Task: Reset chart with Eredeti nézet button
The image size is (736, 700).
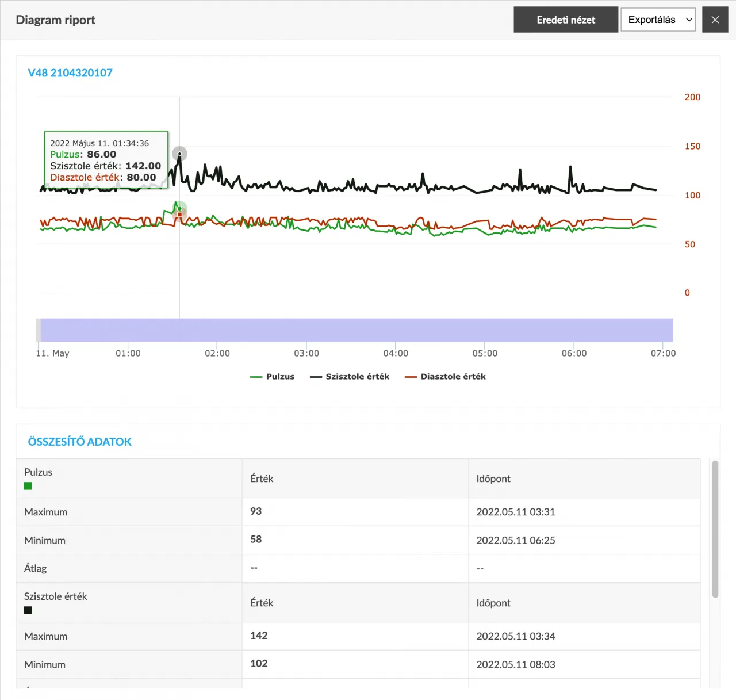Action: coord(566,20)
